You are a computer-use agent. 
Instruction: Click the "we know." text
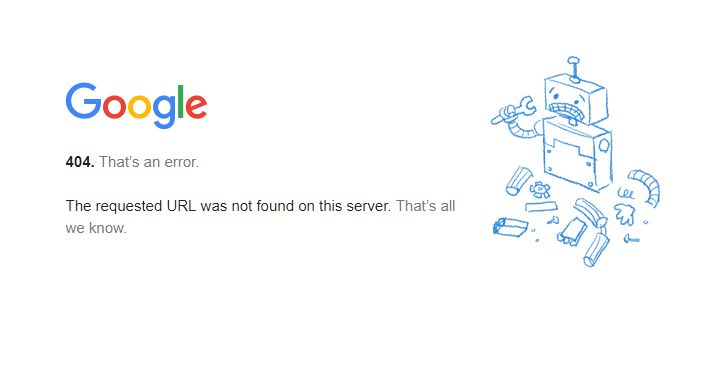(96, 228)
